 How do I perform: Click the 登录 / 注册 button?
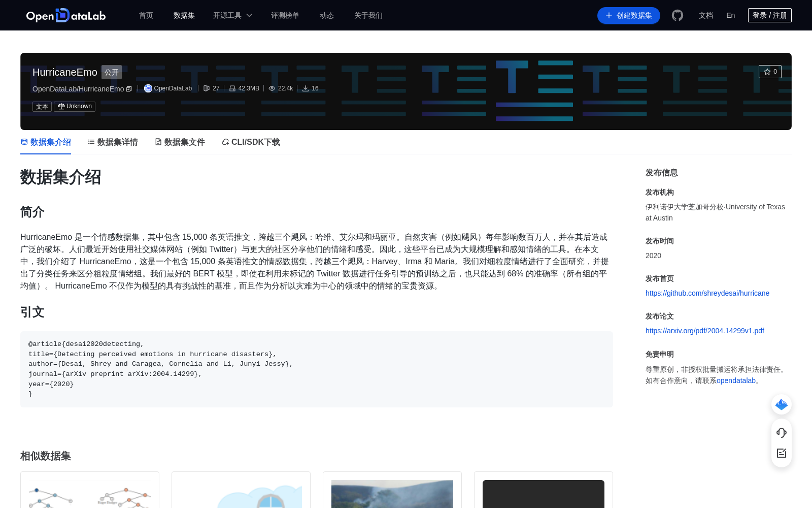770,15
